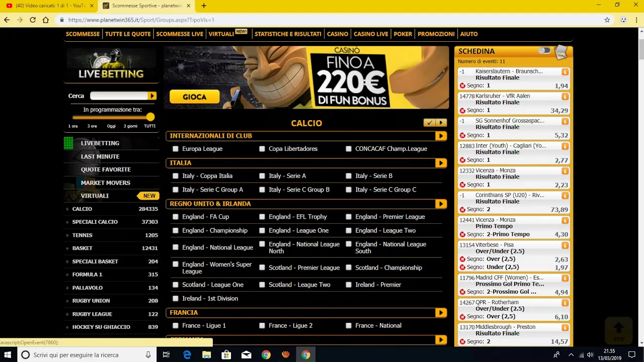Toggle the Schedina switch
The height and width of the screenshot is (362, 644).
click(x=544, y=51)
